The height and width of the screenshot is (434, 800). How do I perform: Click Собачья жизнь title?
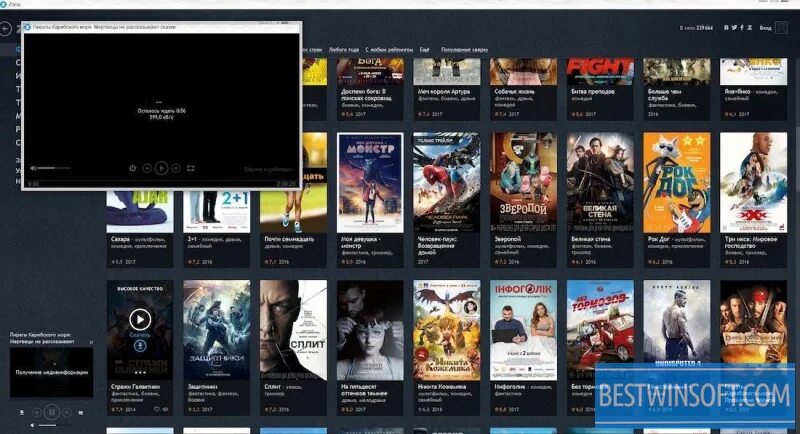coord(514,92)
